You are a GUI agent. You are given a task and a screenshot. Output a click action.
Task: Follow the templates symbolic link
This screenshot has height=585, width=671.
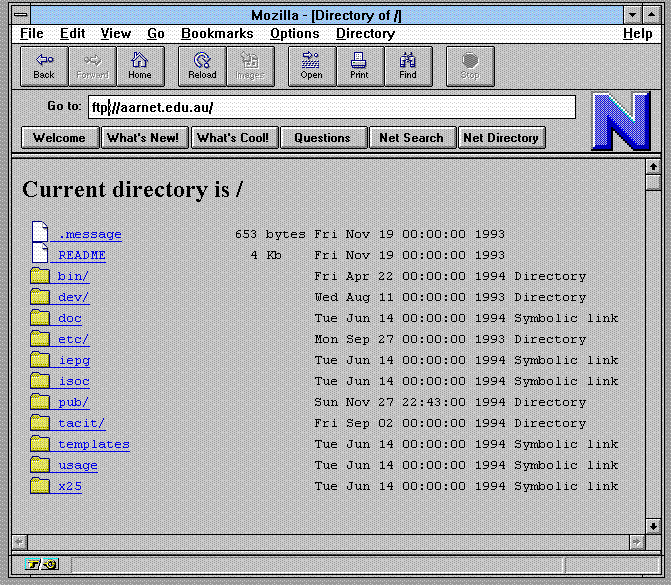[x=94, y=444]
